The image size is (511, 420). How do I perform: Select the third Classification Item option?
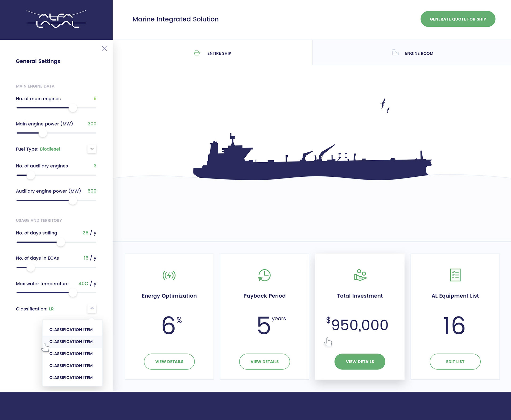tap(72, 354)
